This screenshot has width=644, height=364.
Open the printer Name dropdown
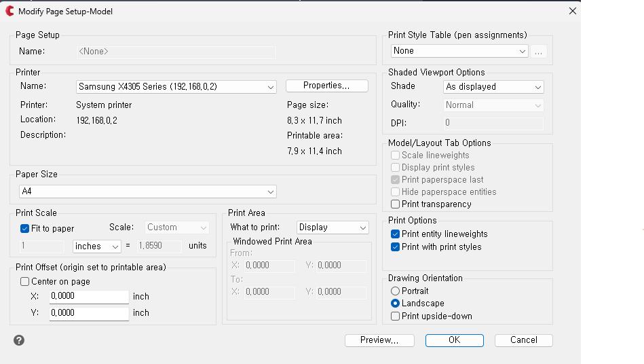tap(176, 87)
